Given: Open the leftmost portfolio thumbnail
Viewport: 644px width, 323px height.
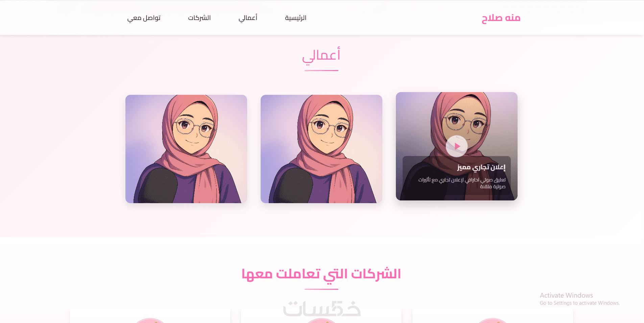Looking at the screenshot, I should click(x=186, y=149).
